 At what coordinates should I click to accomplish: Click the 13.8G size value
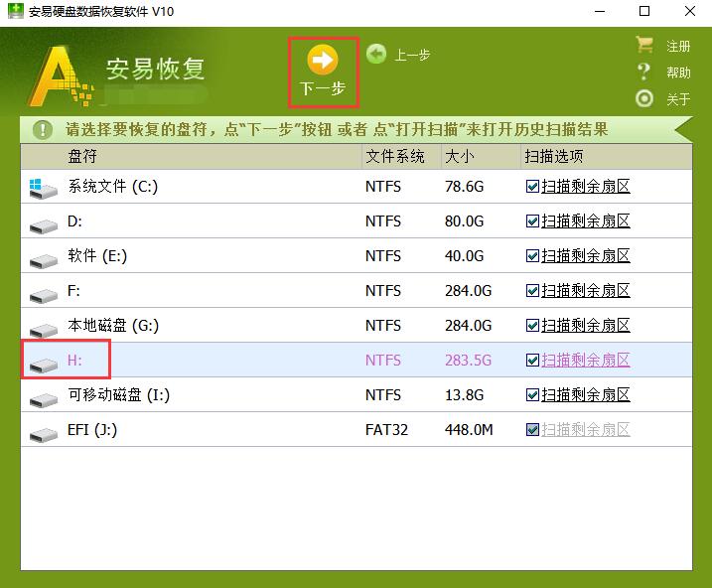pos(465,395)
